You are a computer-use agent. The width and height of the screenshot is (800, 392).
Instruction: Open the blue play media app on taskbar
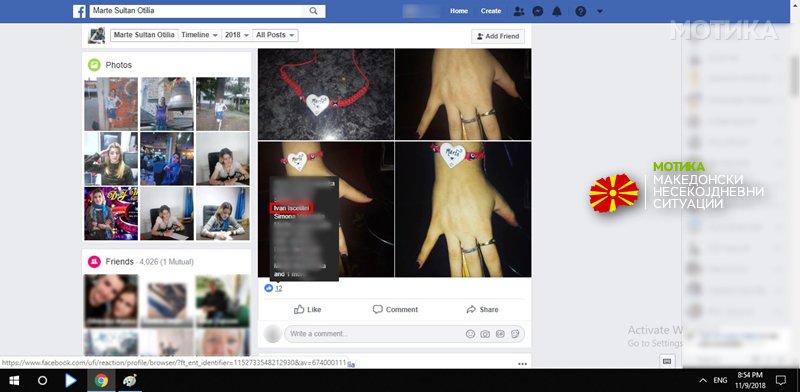[x=71, y=381]
